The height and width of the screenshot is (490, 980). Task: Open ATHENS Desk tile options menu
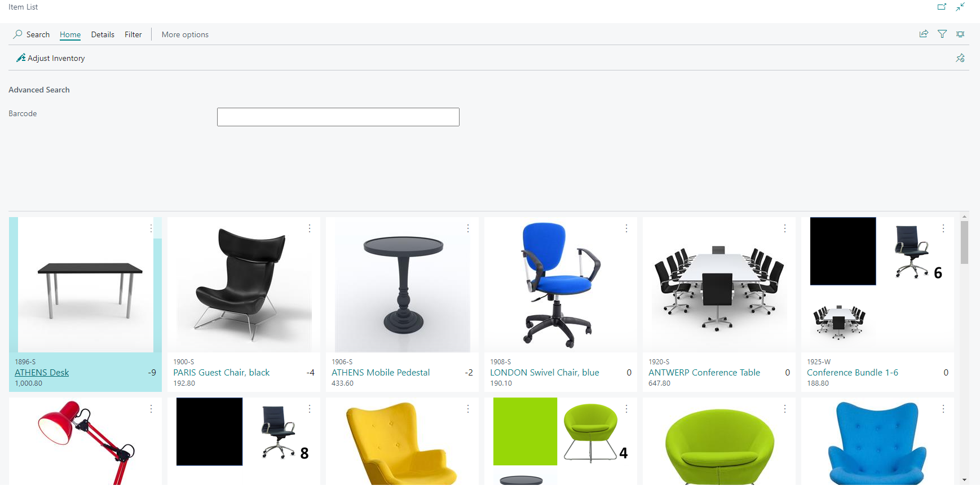point(151,228)
